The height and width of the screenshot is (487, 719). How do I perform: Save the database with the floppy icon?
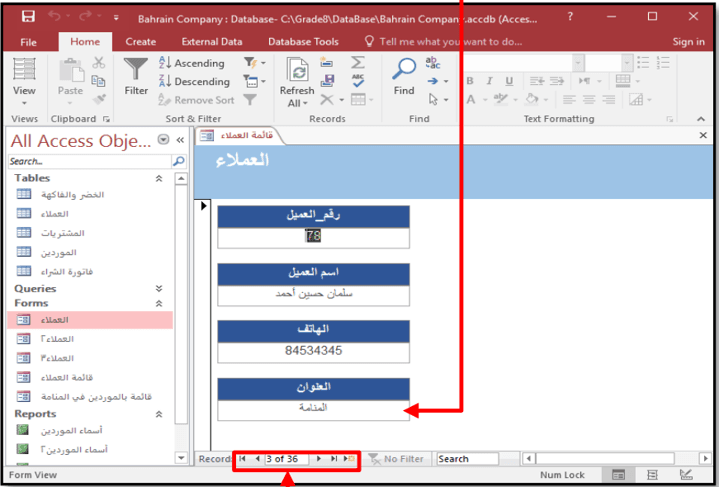28,17
